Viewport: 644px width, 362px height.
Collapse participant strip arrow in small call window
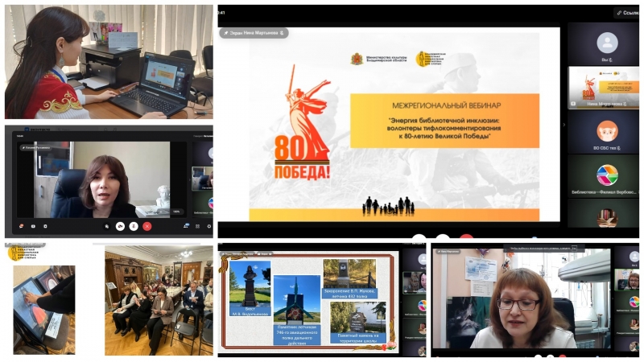pyautogui.click(x=188, y=178)
